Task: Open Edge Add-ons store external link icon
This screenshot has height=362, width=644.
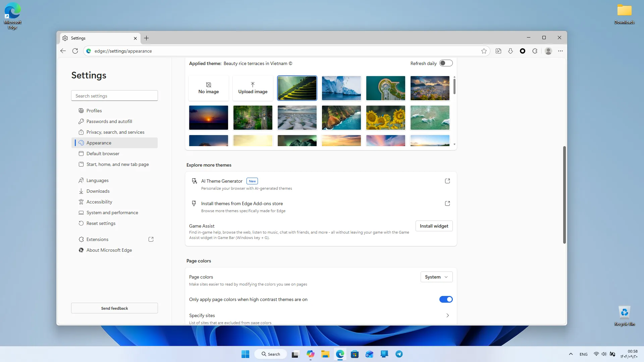Action: (447, 203)
